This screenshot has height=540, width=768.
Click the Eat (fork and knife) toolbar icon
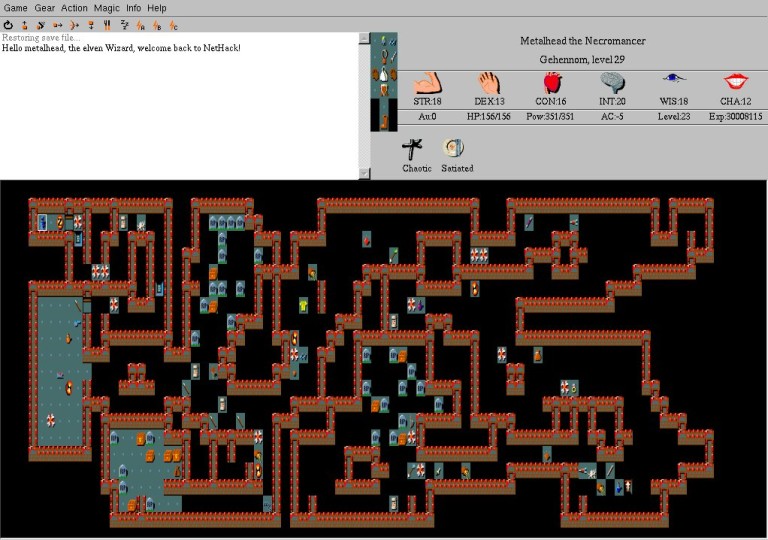tap(106, 24)
